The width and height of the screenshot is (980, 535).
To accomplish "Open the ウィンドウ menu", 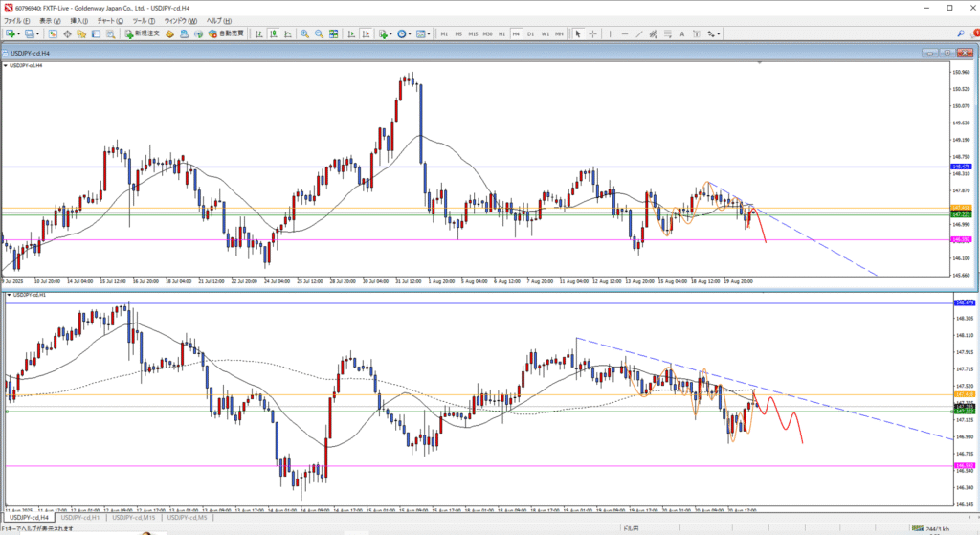I will click(181, 21).
